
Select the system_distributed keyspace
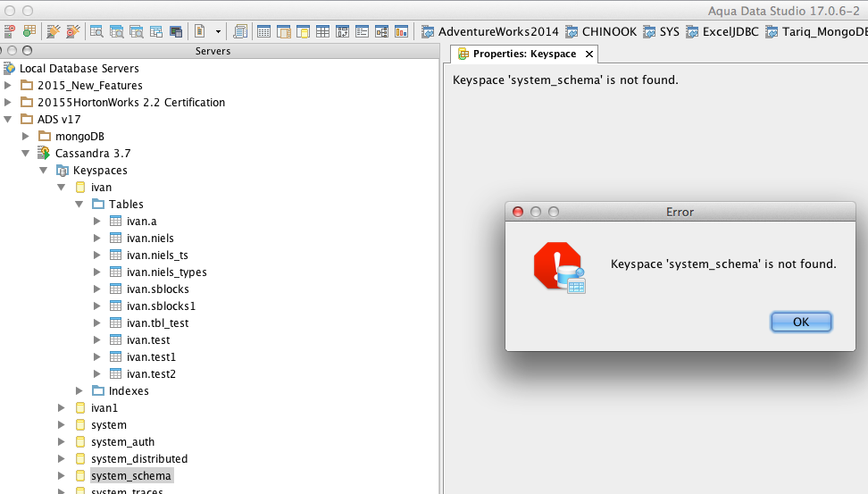(x=139, y=459)
